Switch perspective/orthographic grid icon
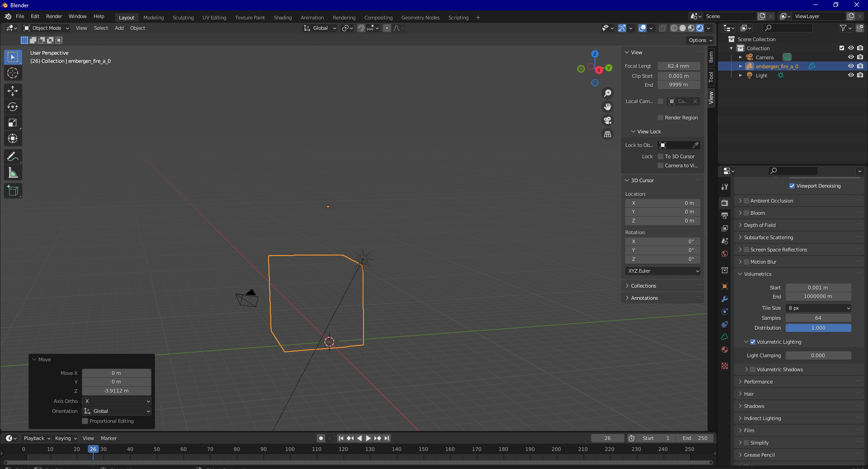 click(x=608, y=134)
